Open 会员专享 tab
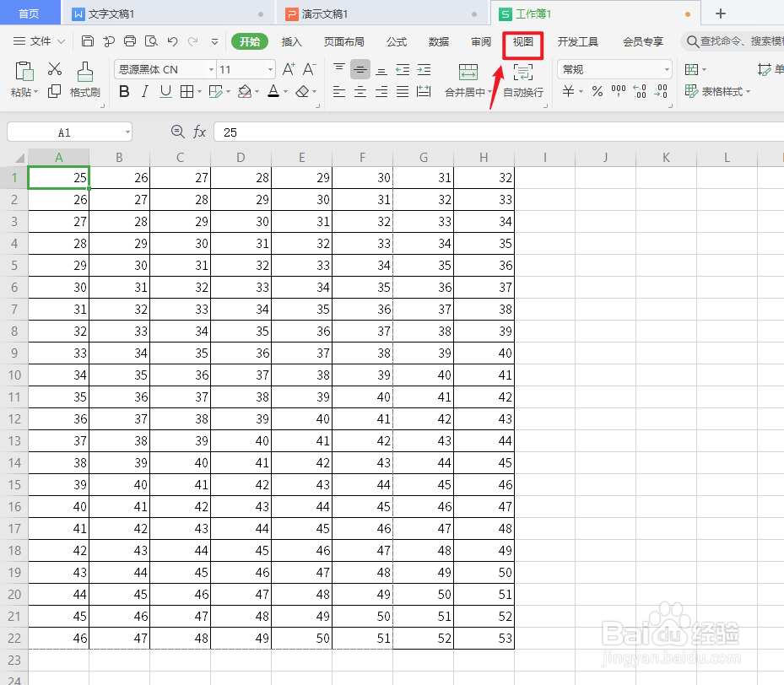 (x=642, y=41)
